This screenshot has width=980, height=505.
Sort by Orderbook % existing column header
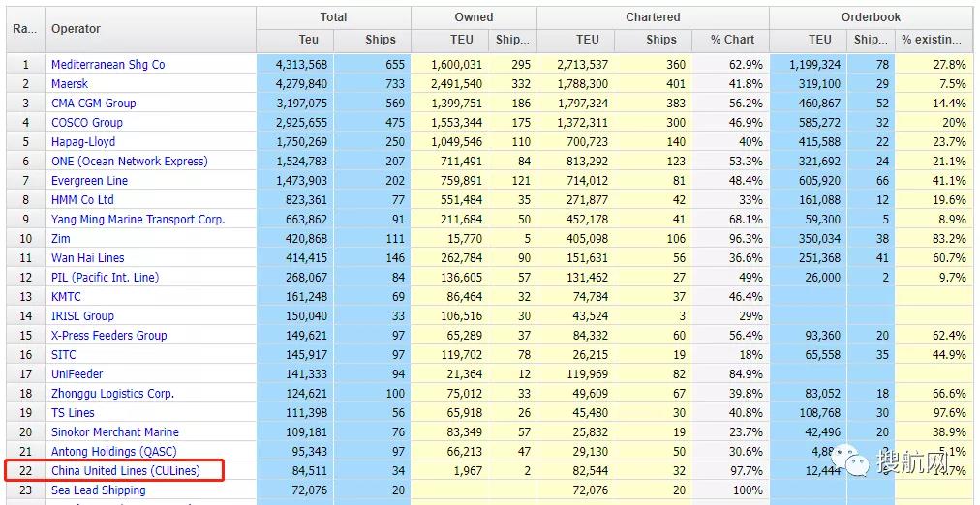[932, 40]
